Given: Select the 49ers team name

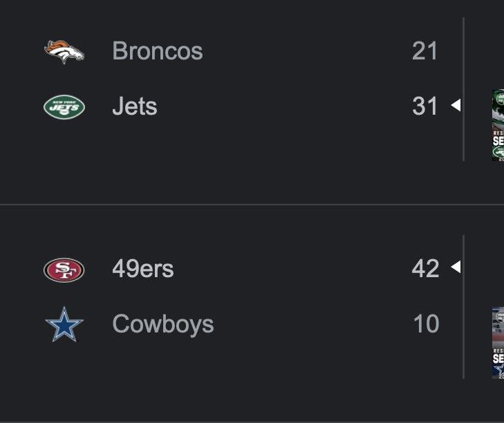Looking at the screenshot, I should coord(142,269).
